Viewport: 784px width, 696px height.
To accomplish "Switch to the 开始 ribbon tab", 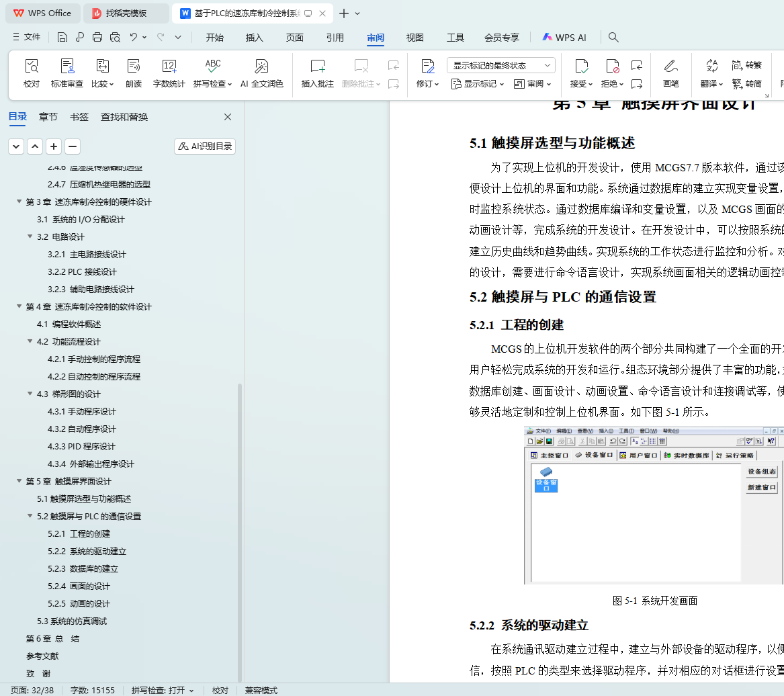I will tap(214, 38).
